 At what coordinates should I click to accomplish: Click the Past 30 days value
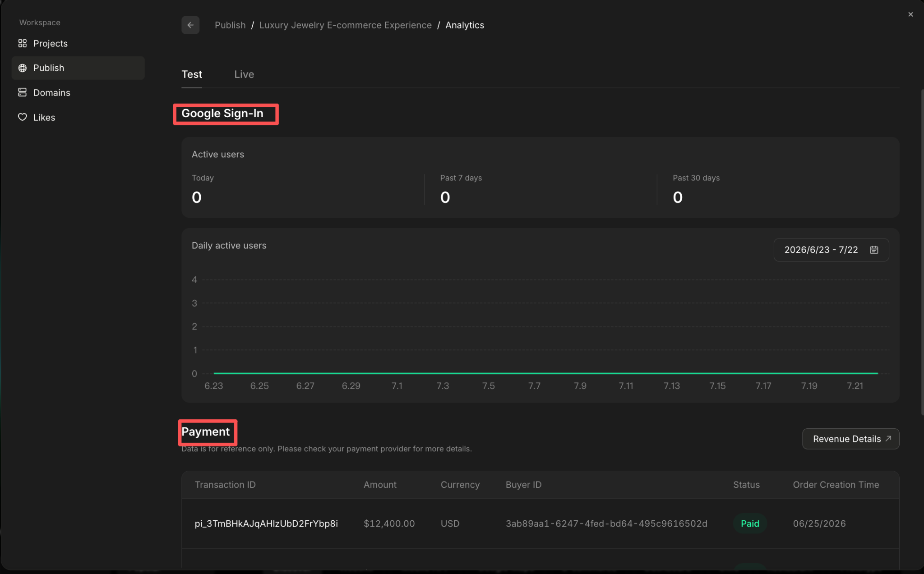coord(678,197)
